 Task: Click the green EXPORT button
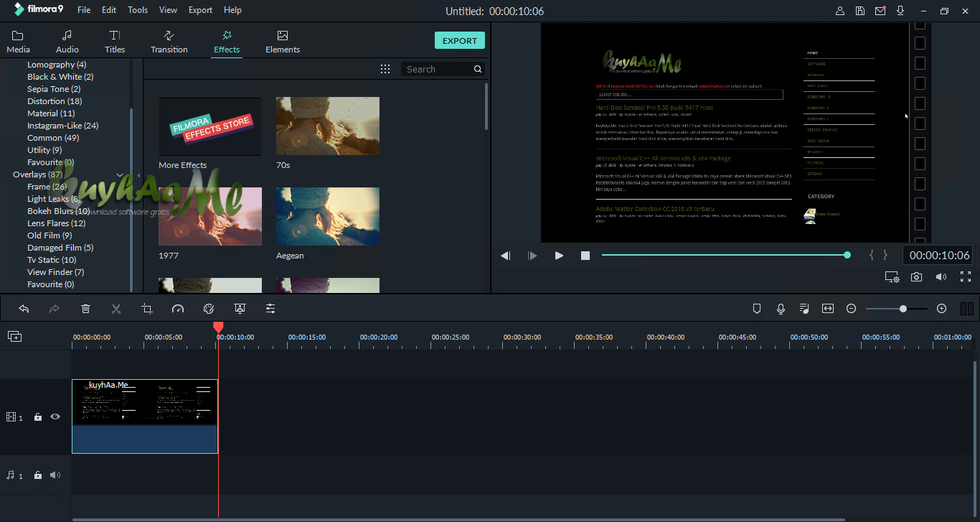coord(460,40)
